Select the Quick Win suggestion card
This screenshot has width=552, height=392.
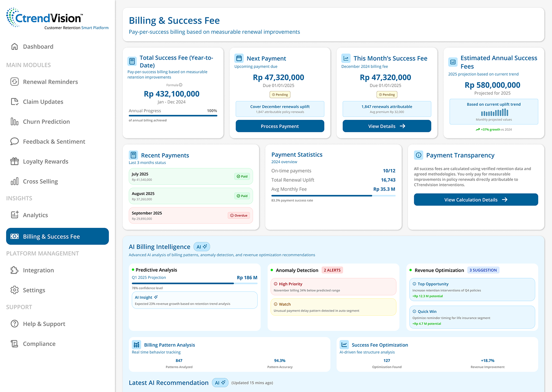(472, 317)
